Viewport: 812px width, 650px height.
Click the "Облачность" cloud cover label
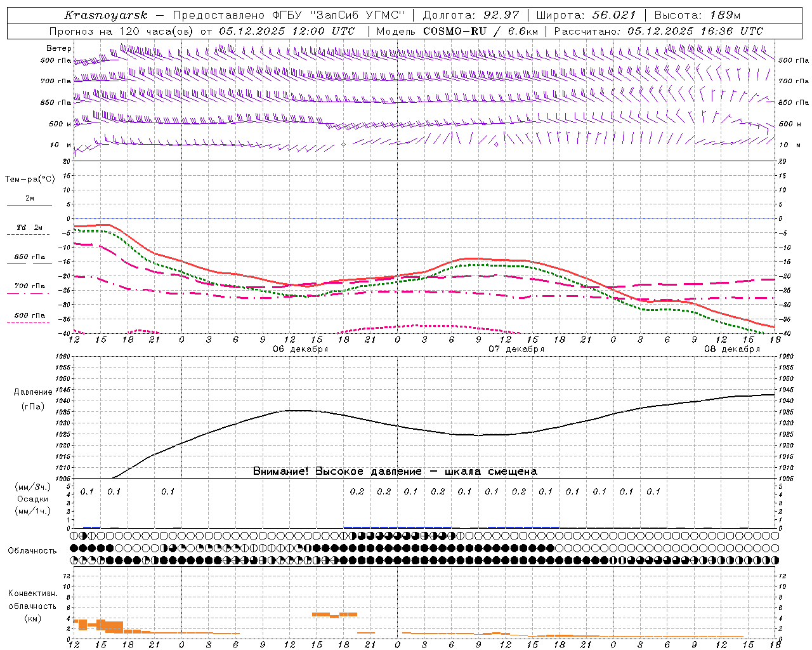(x=32, y=551)
